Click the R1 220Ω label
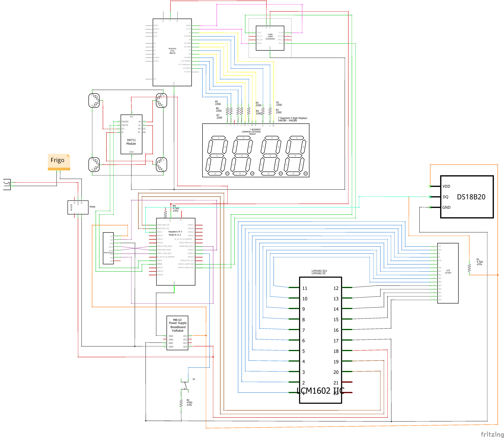 (279, 104)
